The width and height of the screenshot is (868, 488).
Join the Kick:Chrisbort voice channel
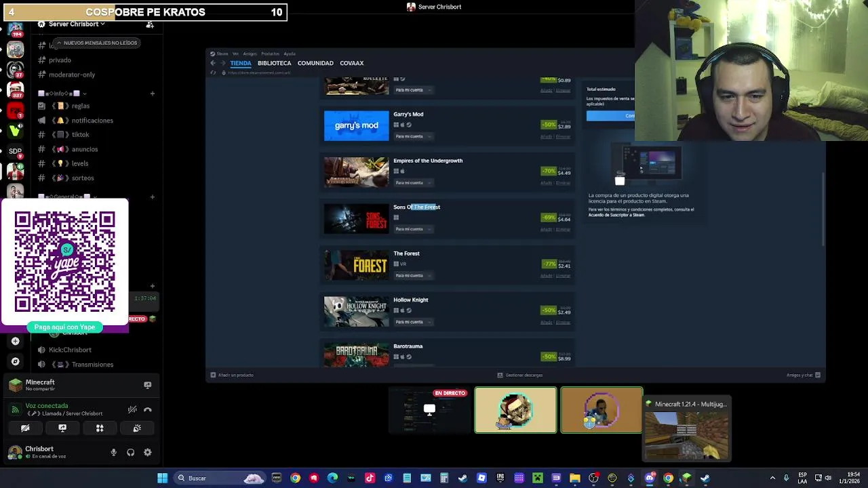(x=70, y=350)
